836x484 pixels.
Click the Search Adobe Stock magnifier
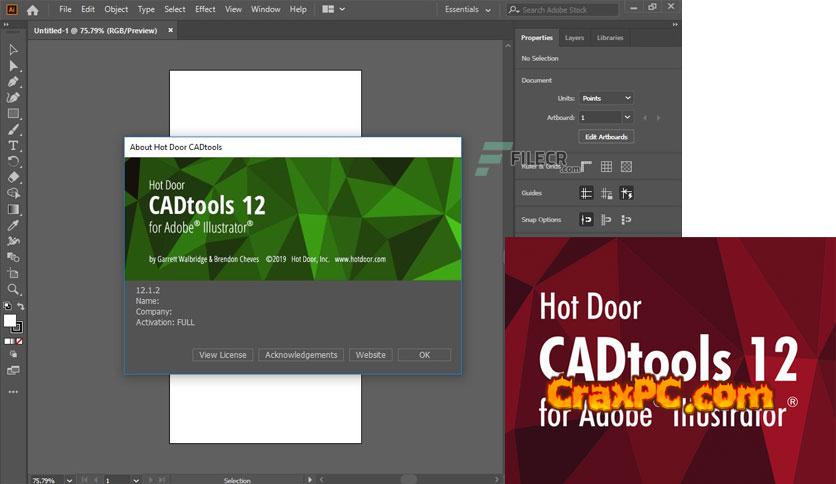pos(513,10)
